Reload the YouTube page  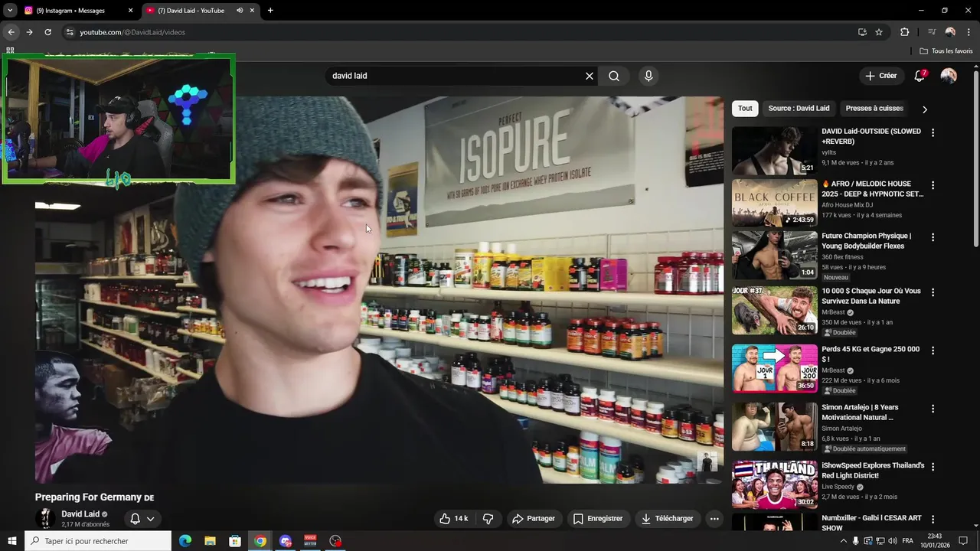point(47,32)
